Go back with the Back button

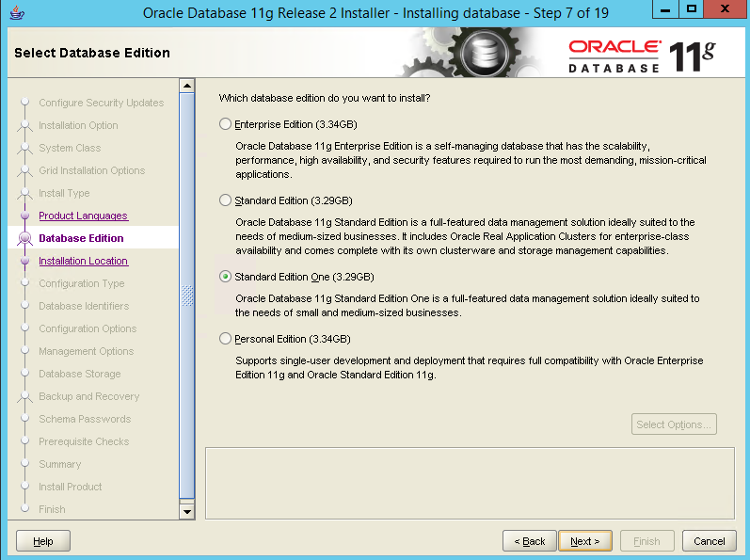pos(530,541)
